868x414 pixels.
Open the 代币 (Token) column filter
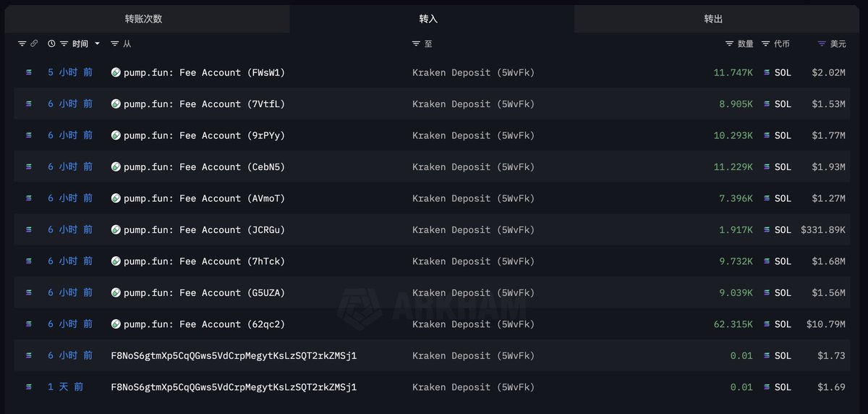click(x=765, y=44)
